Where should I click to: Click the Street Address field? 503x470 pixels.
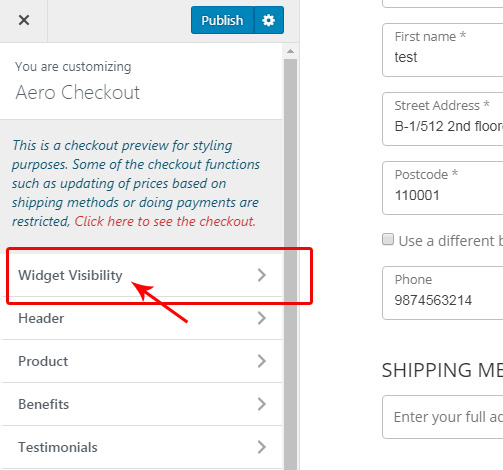pyautogui.click(x=443, y=119)
